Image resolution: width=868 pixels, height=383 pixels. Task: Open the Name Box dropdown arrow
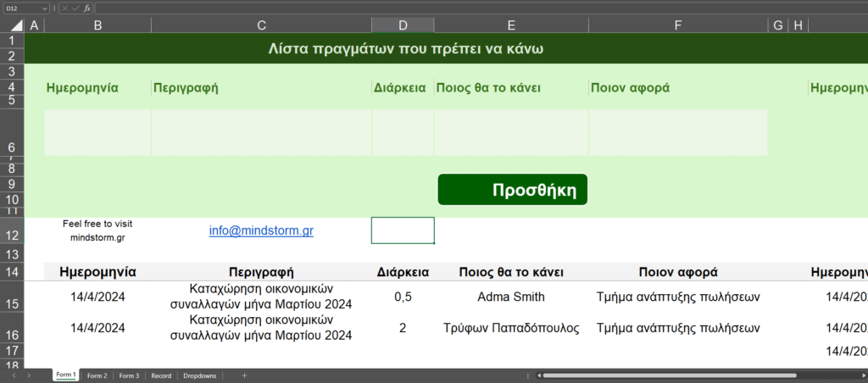pyautogui.click(x=44, y=8)
